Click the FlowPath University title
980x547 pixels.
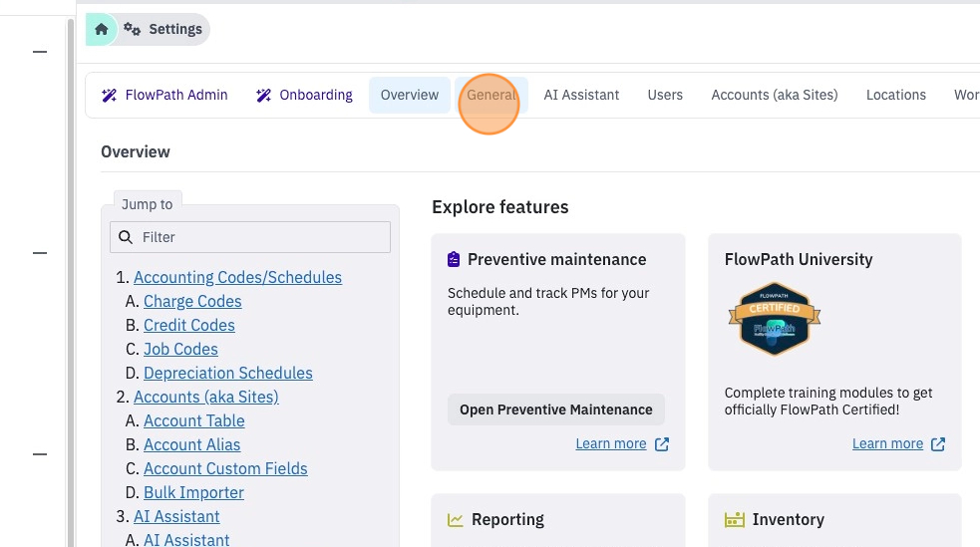(799, 259)
